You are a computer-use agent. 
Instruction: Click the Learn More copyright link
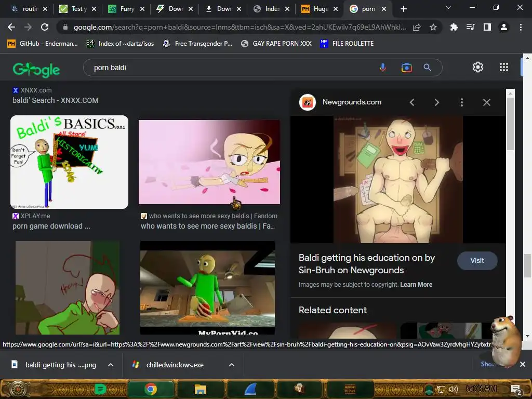[416, 285]
